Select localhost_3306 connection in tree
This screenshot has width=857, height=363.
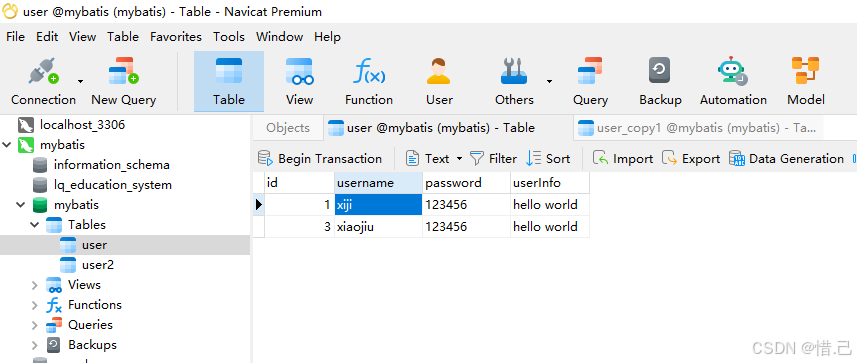tap(82, 125)
